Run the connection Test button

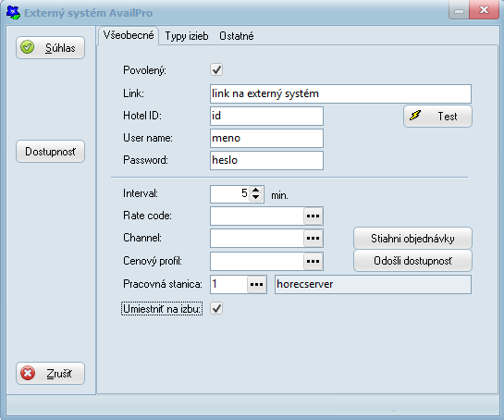437,116
